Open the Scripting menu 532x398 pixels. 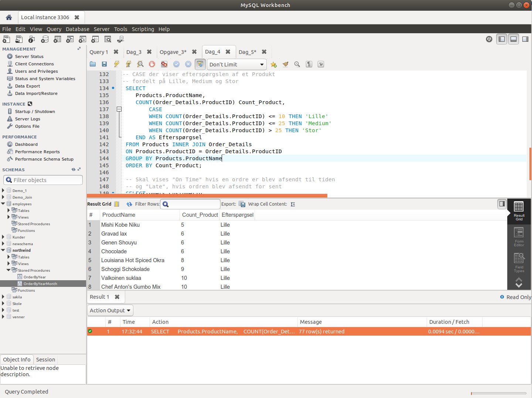pos(143,29)
